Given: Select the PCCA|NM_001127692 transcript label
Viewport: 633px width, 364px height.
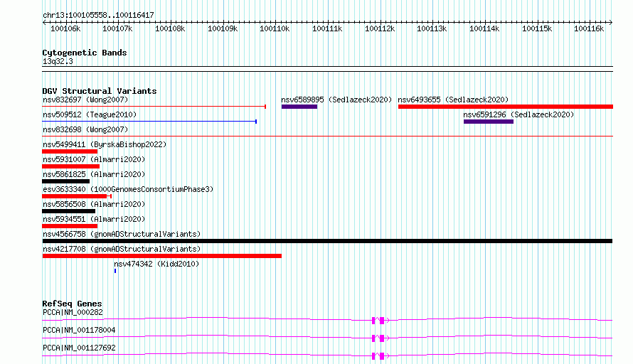Looking at the screenshot, I should click(x=79, y=348).
